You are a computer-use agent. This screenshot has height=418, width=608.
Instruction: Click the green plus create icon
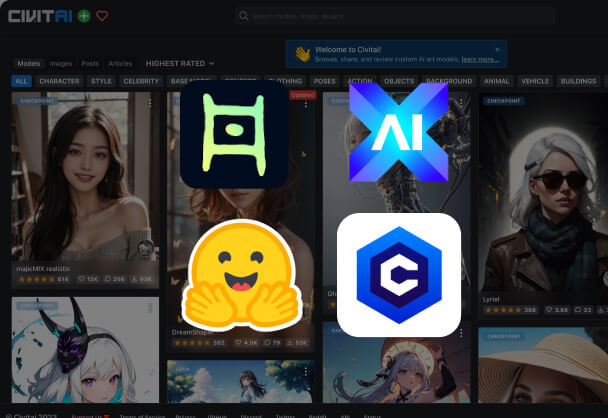click(84, 16)
